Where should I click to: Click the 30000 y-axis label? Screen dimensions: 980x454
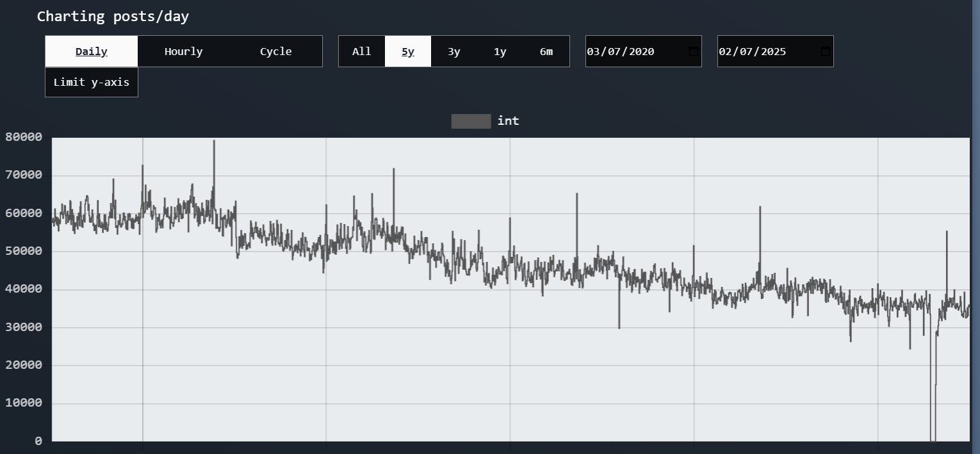[24, 327]
